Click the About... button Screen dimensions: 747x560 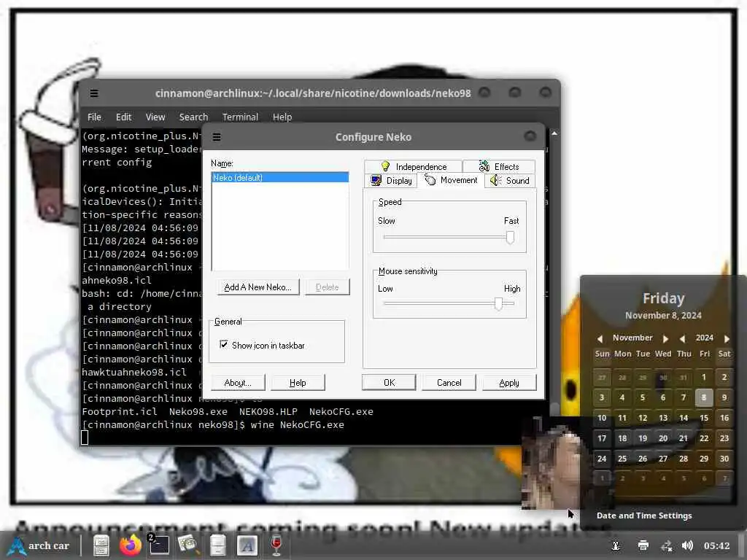[237, 383]
